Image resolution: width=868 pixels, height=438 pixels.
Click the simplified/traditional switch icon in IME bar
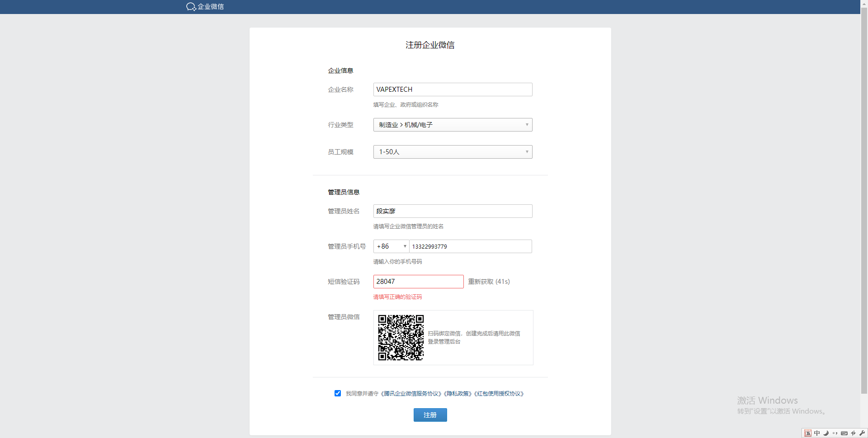pyautogui.click(x=853, y=433)
